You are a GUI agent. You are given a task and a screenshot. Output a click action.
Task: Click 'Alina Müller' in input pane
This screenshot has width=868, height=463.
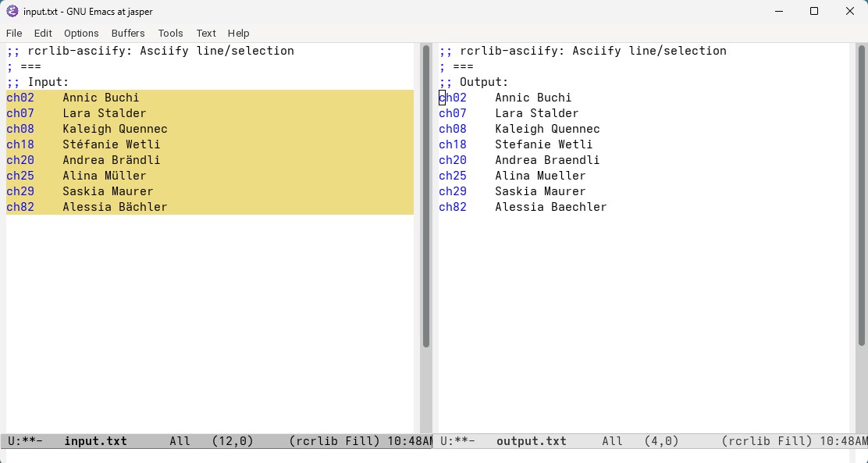[105, 176]
